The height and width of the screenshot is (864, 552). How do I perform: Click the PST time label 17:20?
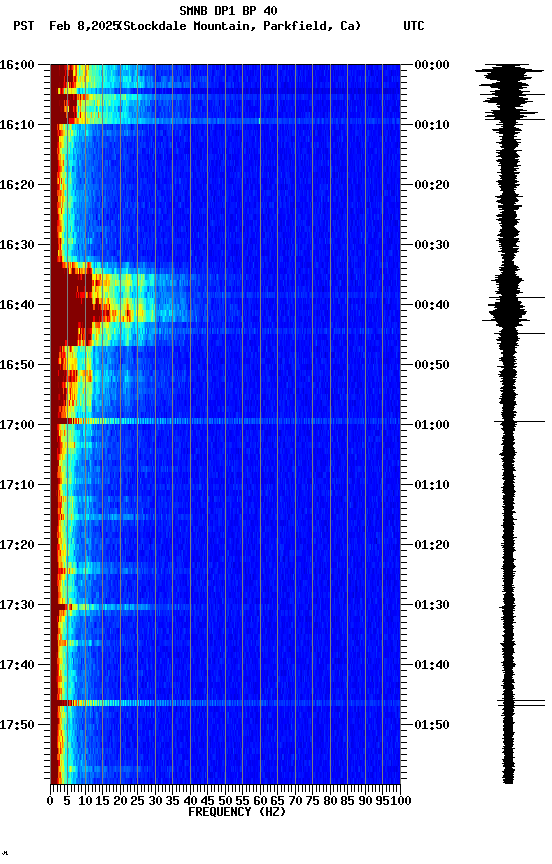coord(17,545)
